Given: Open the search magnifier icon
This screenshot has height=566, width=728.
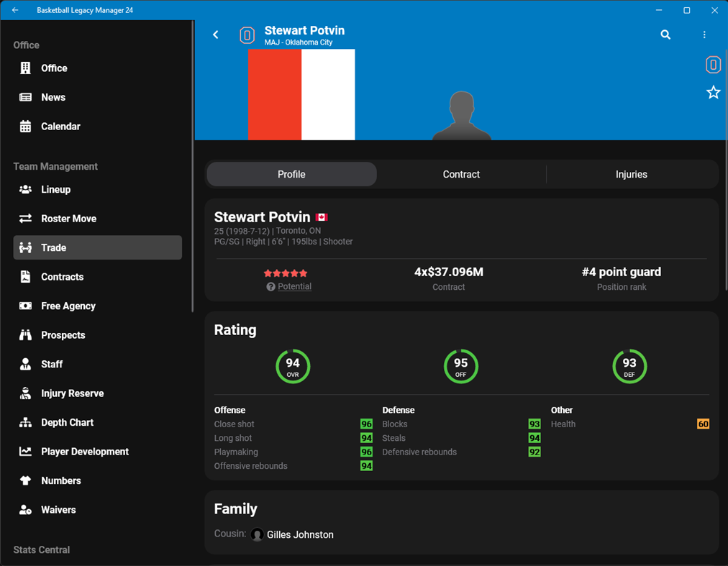Looking at the screenshot, I should 665,35.
